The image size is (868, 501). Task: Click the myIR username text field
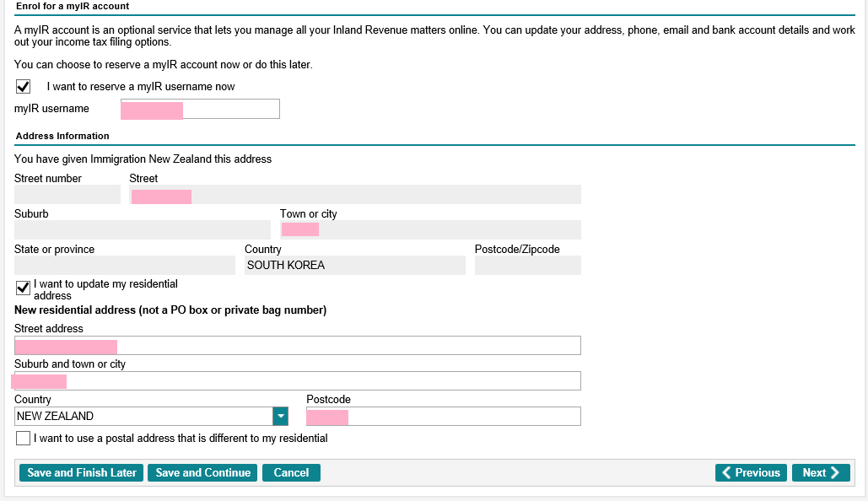[200, 109]
